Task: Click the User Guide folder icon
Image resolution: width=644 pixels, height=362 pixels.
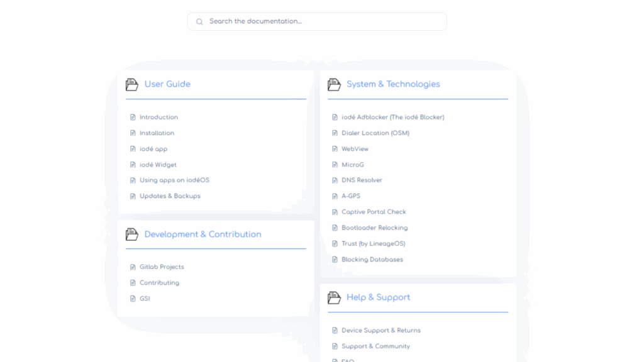Action: (x=132, y=85)
